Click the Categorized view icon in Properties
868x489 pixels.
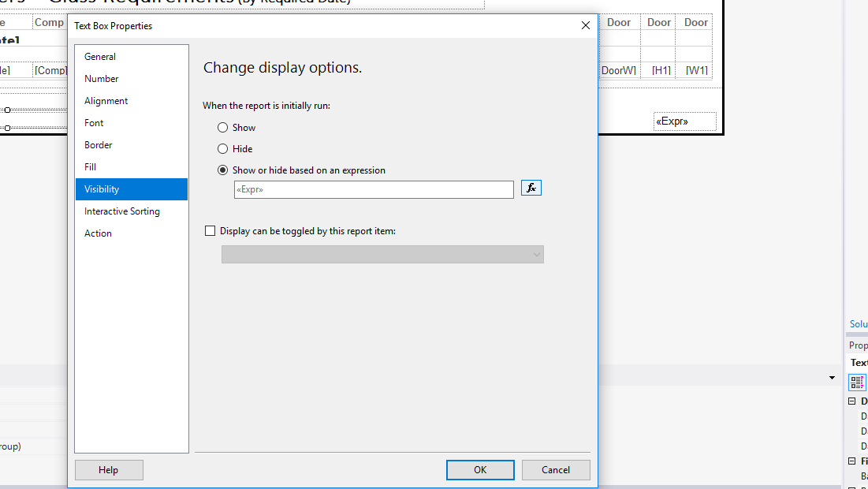pyautogui.click(x=857, y=382)
